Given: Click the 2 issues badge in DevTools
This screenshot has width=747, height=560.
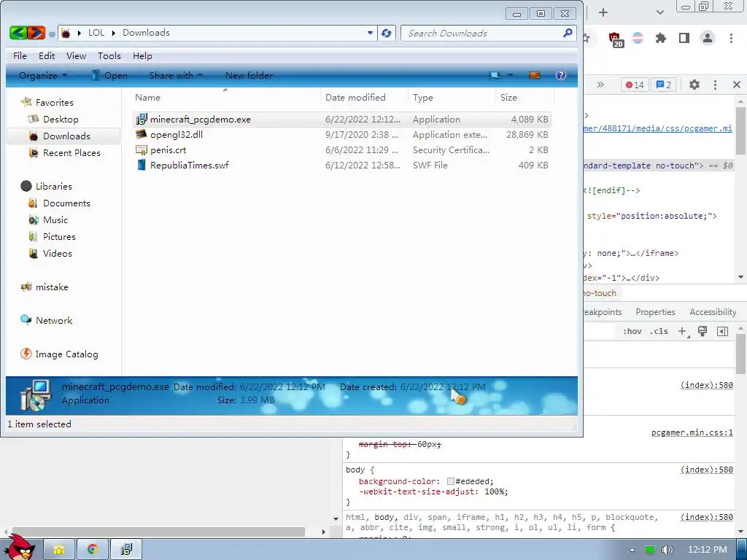Looking at the screenshot, I should 664,85.
